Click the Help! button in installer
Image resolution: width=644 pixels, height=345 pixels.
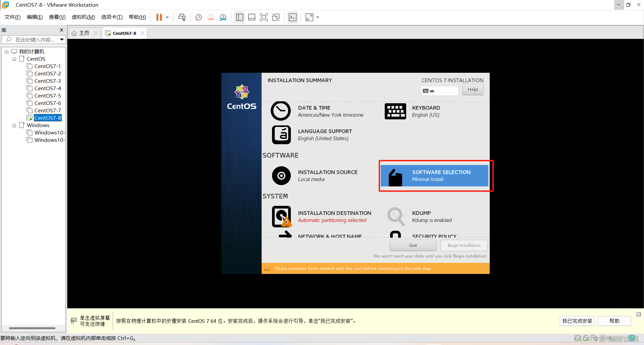473,90
